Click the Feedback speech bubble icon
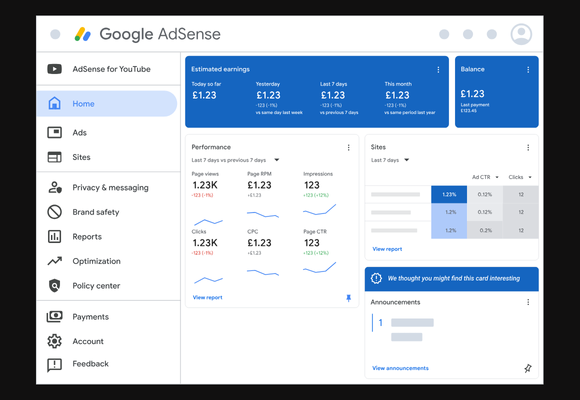Screen dimensions: 580x400 (x=54, y=365)
